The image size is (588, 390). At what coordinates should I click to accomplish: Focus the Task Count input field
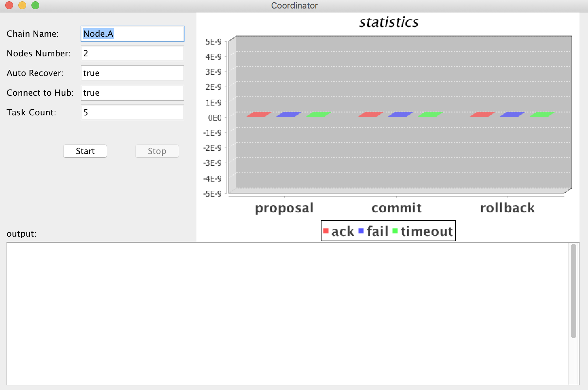click(132, 112)
